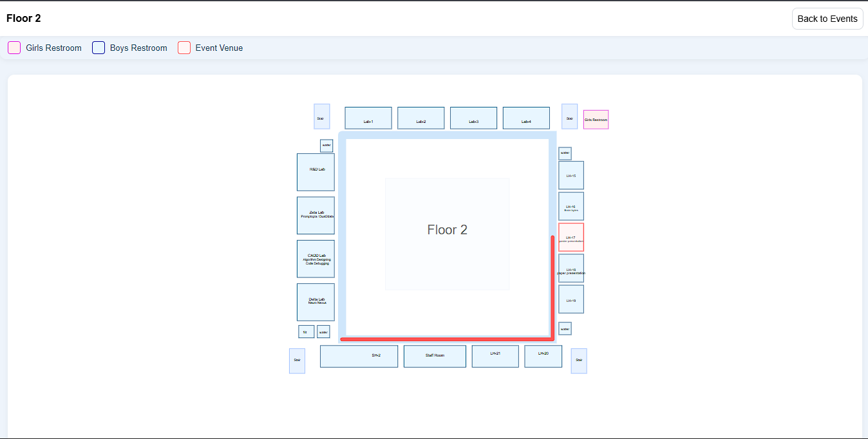Screen dimensions: 868x439
Task: Click the Boys Restroom legend swatch
Action: 99,48
